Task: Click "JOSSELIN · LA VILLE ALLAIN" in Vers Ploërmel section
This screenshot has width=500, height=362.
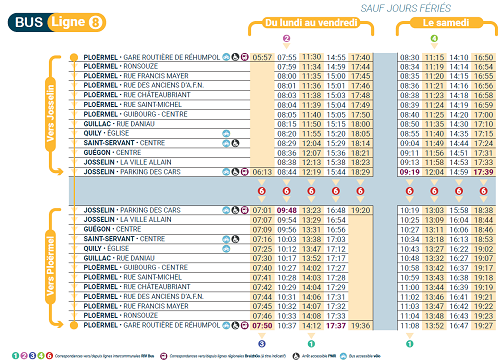Action: click(x=127, y=220)
